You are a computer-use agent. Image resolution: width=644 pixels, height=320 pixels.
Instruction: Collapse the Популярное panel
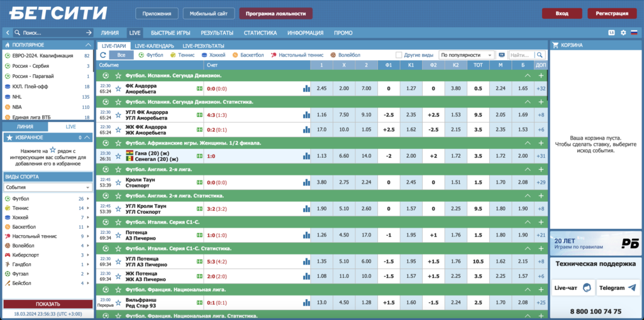tap(88, 45)
